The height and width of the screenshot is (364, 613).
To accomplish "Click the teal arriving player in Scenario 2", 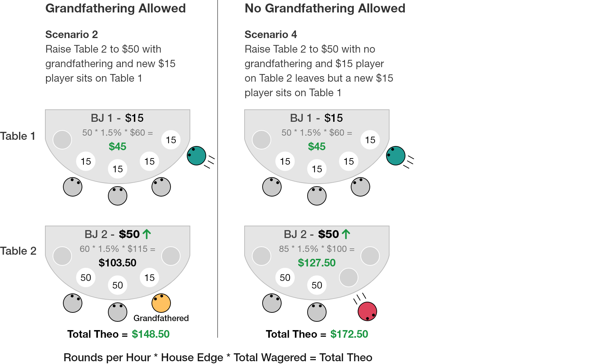I will [x=196, y=156].
